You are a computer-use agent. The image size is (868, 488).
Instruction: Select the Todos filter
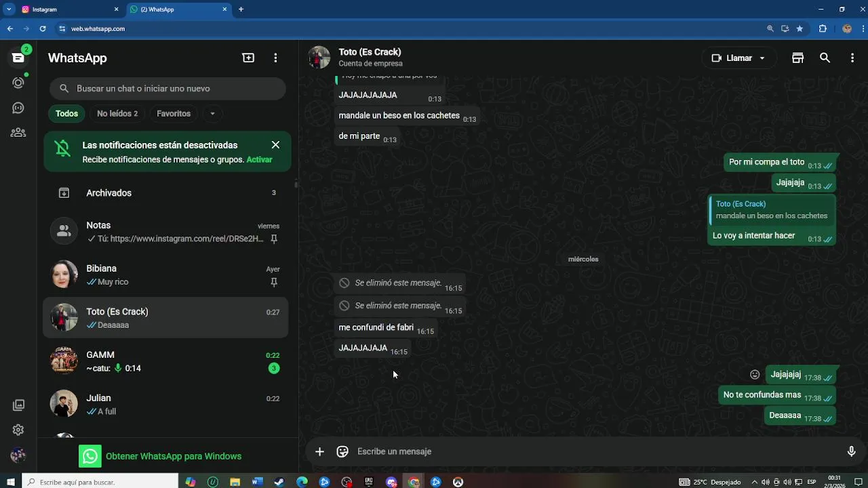[66, 114]
